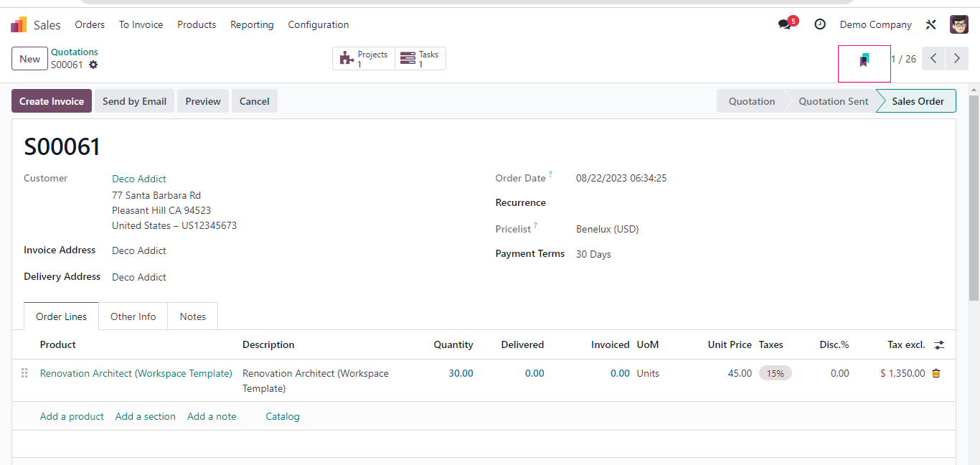The image size is (980, 465).
Task: Click the bookmark icon near the pager
Action: click(x=864, y=60)
